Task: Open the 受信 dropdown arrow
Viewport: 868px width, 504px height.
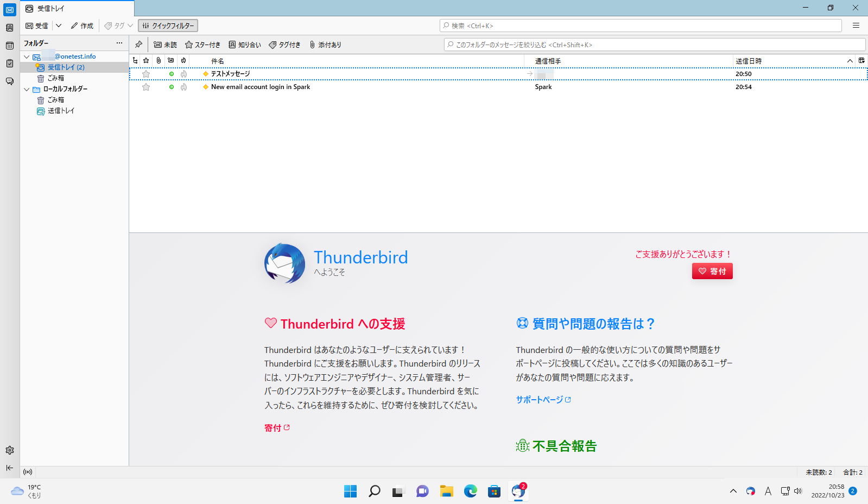Action: (59, 26)
